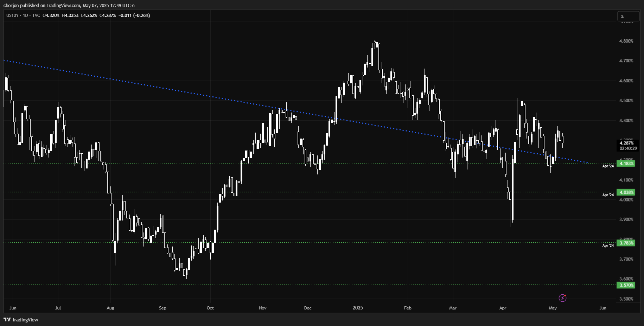Click the US10Y symbol name in legend
The height and width of the screenshot is (326, 644).
tap(12, 15)
